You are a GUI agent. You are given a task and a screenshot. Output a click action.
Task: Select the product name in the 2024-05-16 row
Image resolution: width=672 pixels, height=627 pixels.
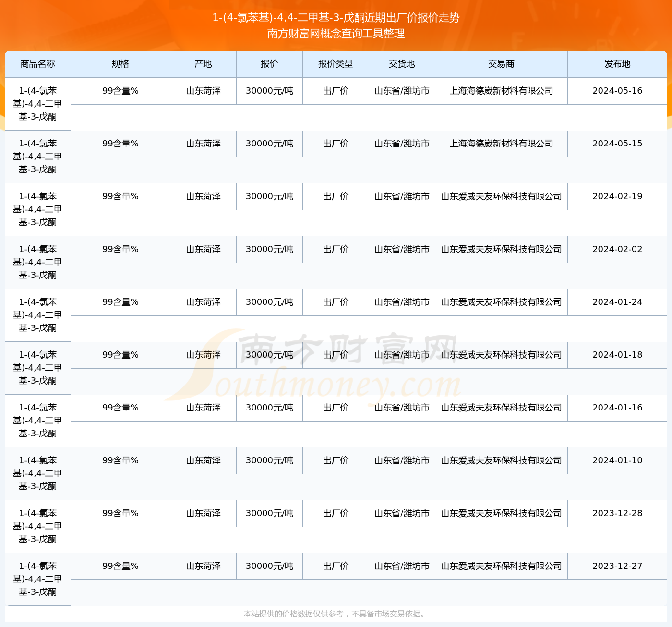coord(38,104)
